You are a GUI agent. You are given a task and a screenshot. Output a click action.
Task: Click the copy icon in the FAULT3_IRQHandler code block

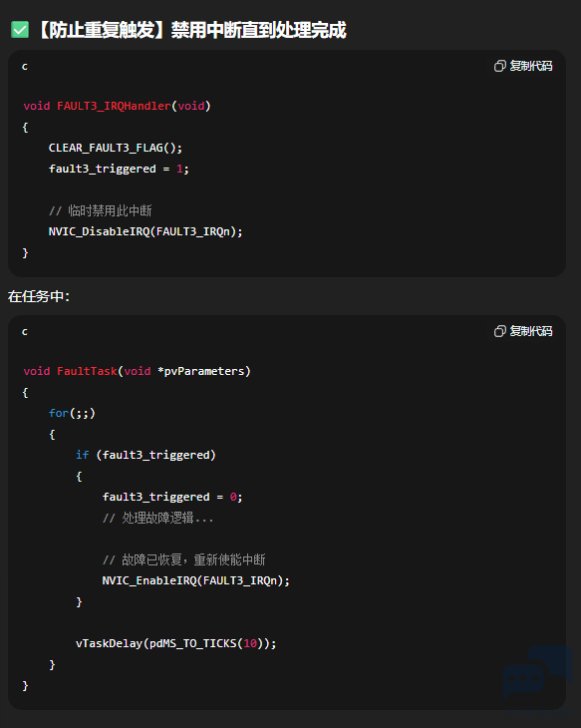[500, 66]
